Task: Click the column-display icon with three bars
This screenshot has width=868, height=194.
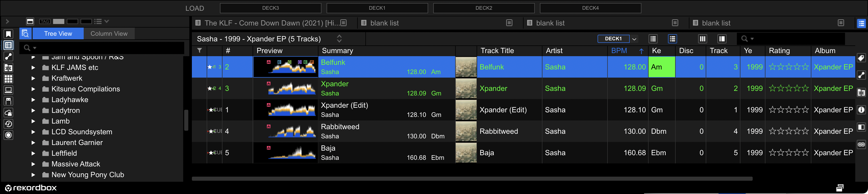Action: click(x=703, y=39)
